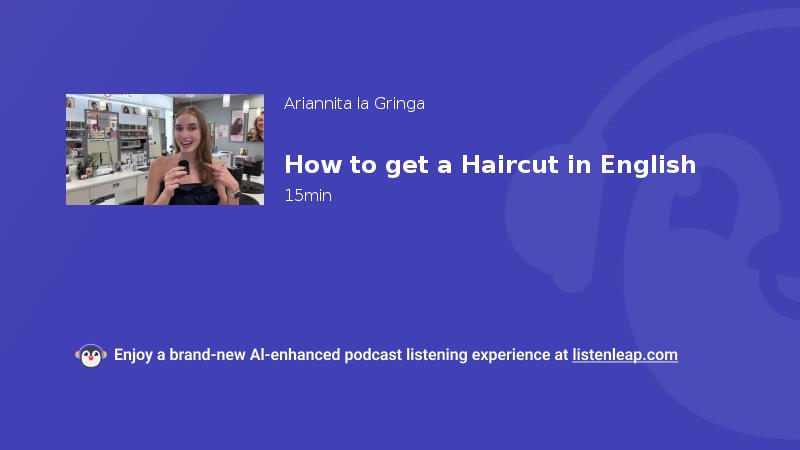This screenshot has height=450, width=800.
Task: Select the podcast name Ariannita la Gringa
Action: [354, 104]
